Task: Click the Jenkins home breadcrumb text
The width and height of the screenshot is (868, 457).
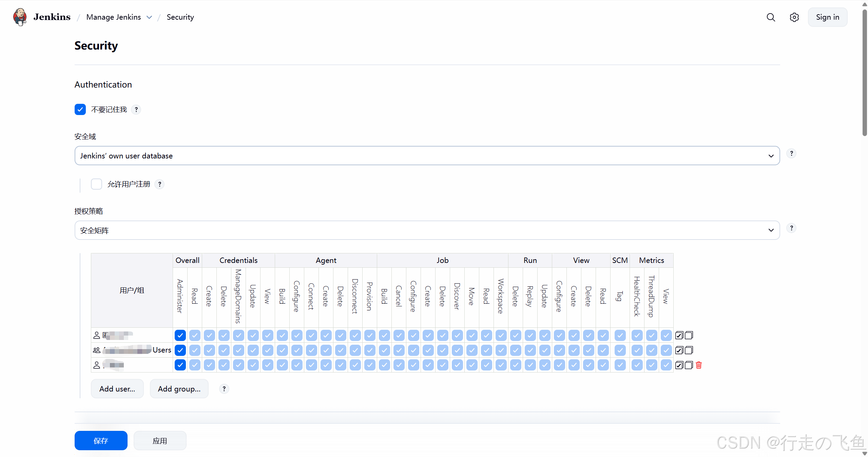Action: click(52, 17)
